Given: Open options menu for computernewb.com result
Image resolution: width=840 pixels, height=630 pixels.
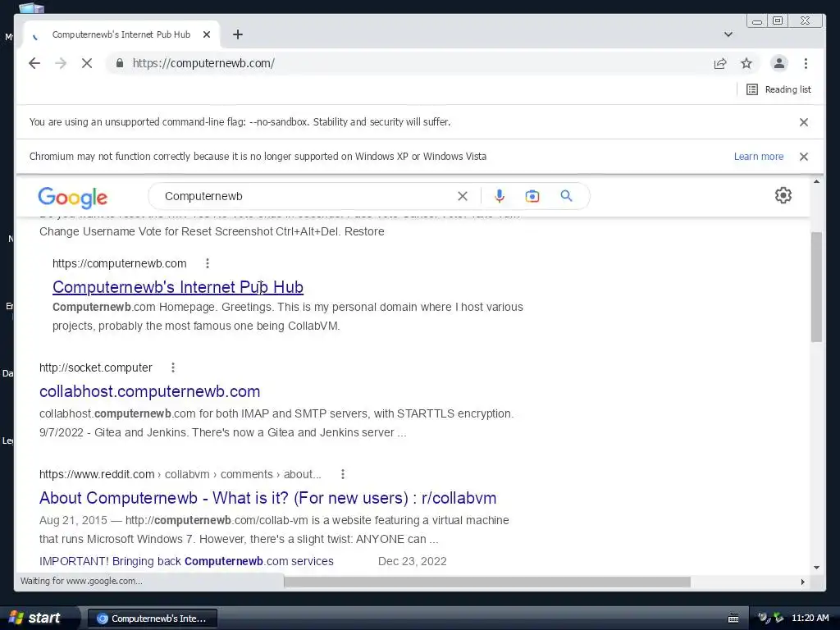Looking at the screenshot, I should point(208,263).
